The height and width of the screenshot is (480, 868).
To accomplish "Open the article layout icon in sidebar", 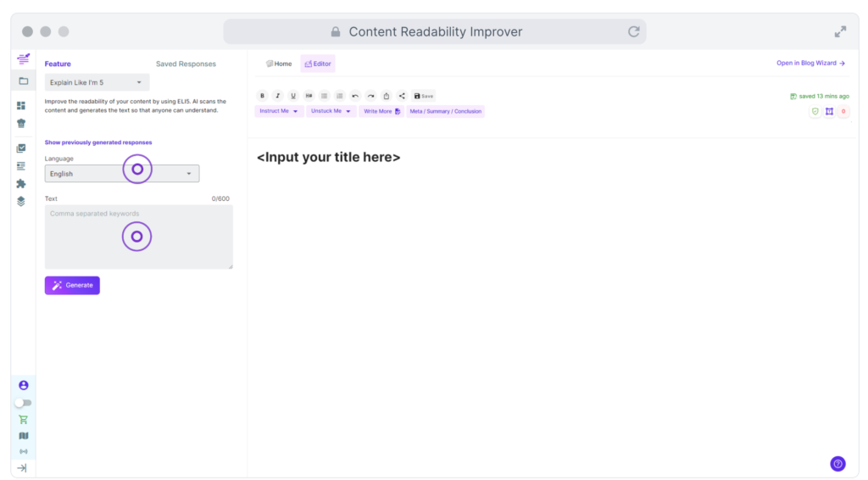I will click(x=21, y=166).
